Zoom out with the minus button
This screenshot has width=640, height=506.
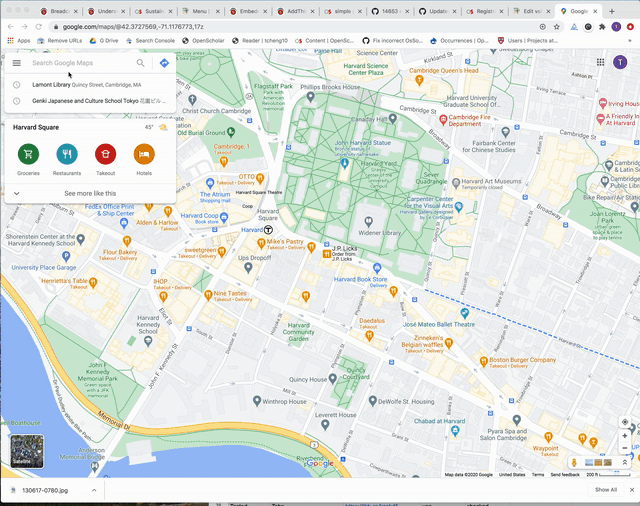[625, 449]
